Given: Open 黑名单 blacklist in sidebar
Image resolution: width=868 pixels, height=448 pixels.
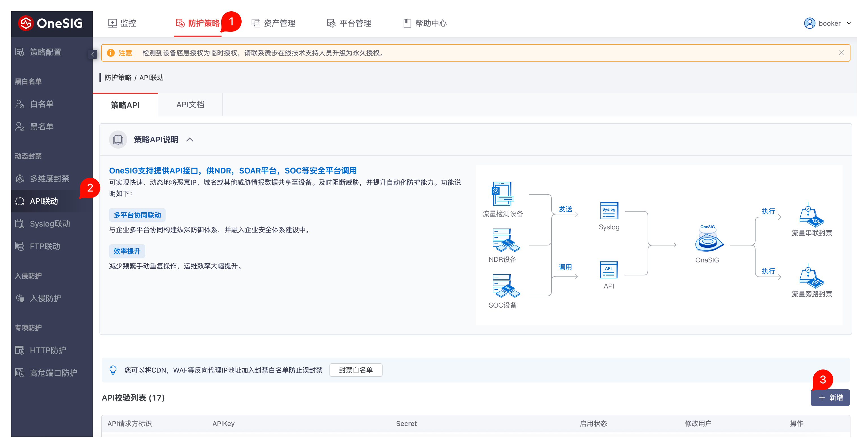Looking at the screenshot, I should coord(51,126).
